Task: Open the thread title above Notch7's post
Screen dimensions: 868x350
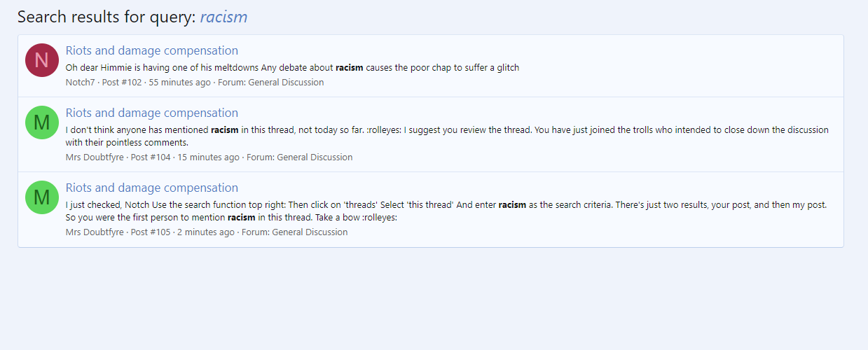Action: [152, 50]
